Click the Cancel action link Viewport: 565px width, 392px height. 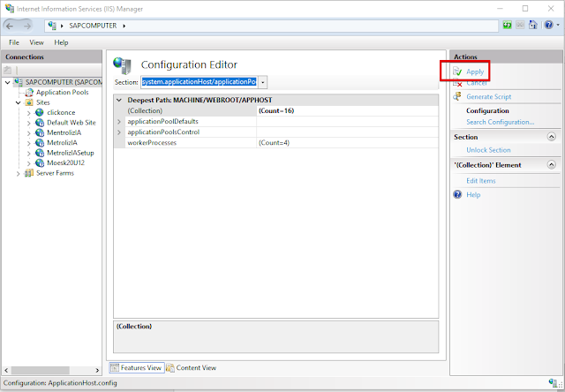[x=477, y=83]
